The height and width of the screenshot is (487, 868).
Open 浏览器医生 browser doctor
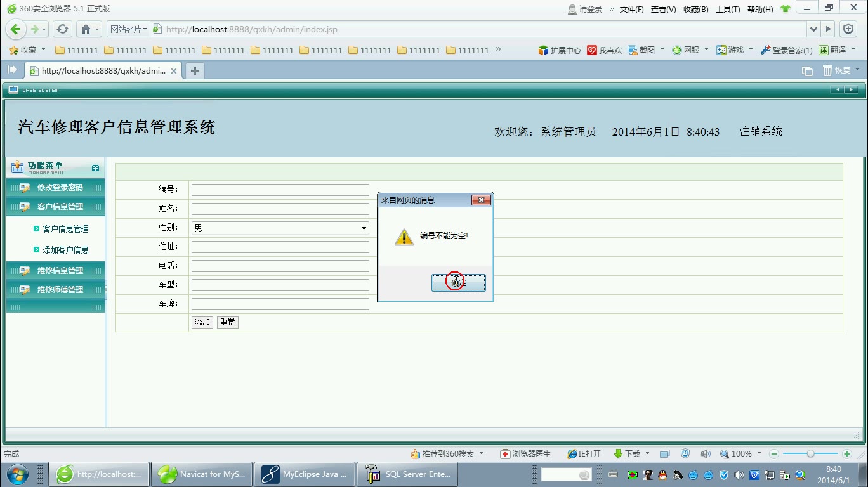click(525, 454)
